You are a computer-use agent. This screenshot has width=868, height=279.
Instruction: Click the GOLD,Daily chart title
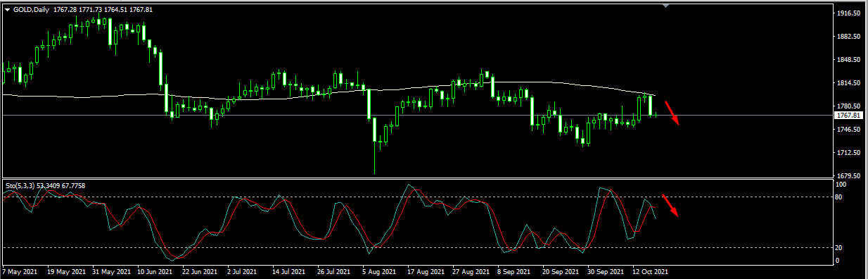[32, 9]
